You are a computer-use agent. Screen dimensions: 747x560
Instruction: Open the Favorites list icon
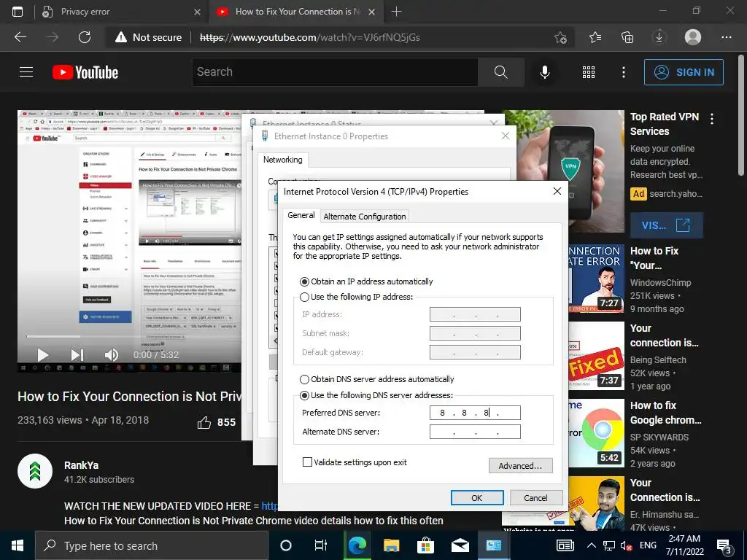[595, 37]
